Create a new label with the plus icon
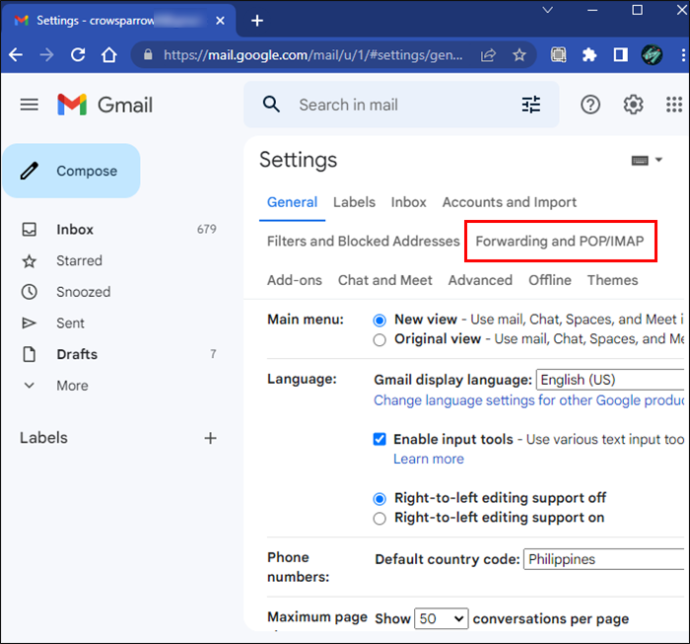Image resolution: width=690 pixels, height=644 pixels. click(210, 438)
